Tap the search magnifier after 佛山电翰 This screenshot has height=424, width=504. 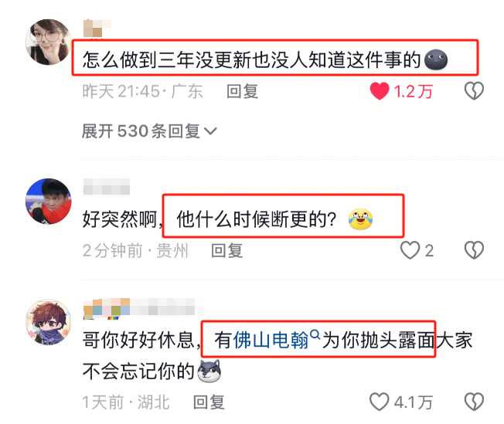point(315,334)
